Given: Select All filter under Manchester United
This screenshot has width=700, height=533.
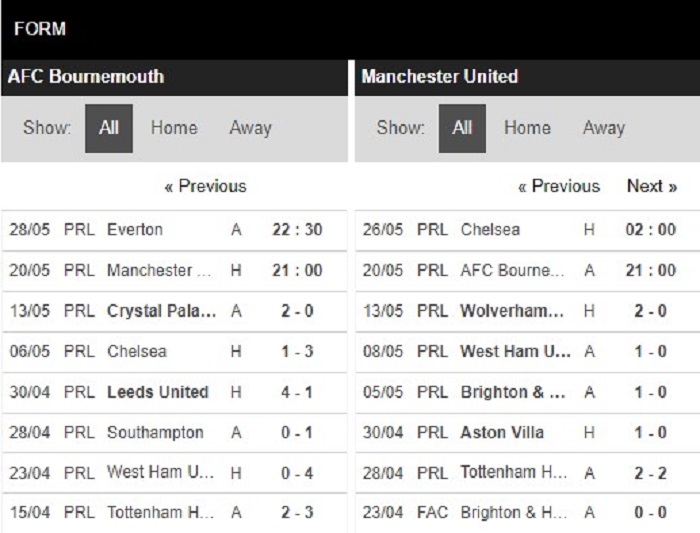Looking at the screenshot, I should click(462, 129).
